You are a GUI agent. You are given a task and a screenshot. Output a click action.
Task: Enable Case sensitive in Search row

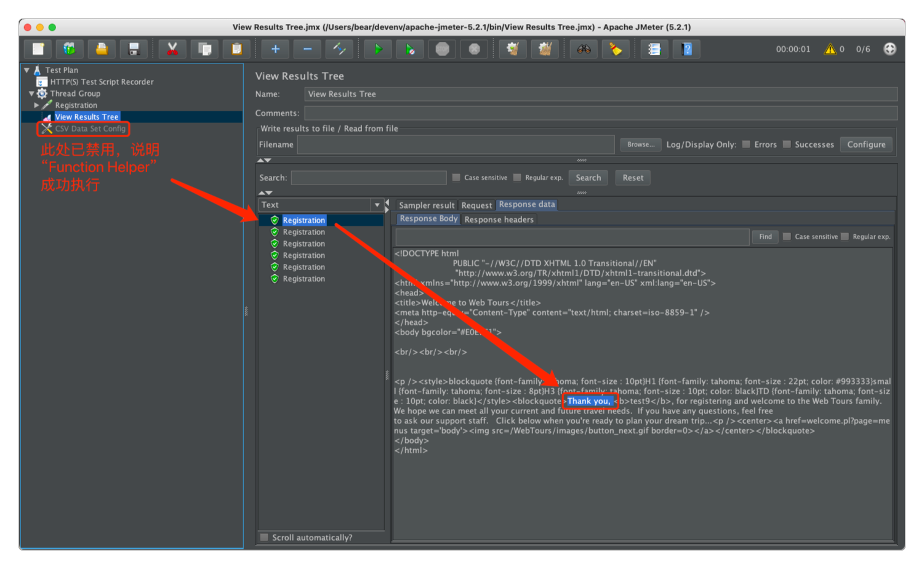456,178
